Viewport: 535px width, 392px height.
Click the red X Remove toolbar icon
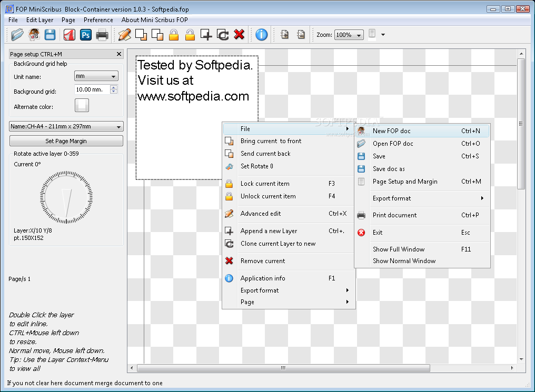pyautogui.click(x=239, y=34)
